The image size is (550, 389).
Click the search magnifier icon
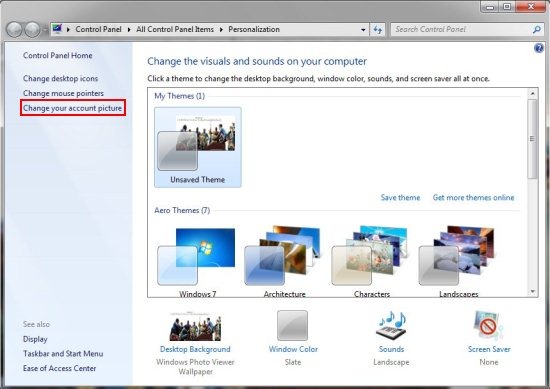[x=536, y=30]
